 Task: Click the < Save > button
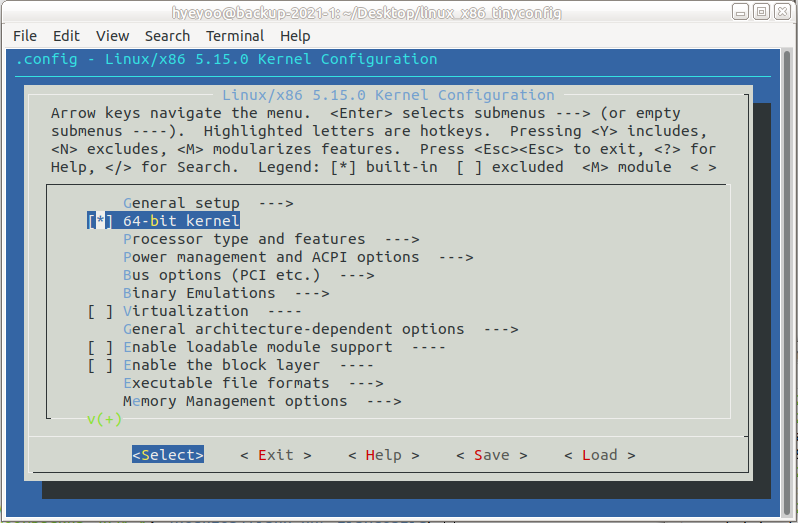[492, 455]
